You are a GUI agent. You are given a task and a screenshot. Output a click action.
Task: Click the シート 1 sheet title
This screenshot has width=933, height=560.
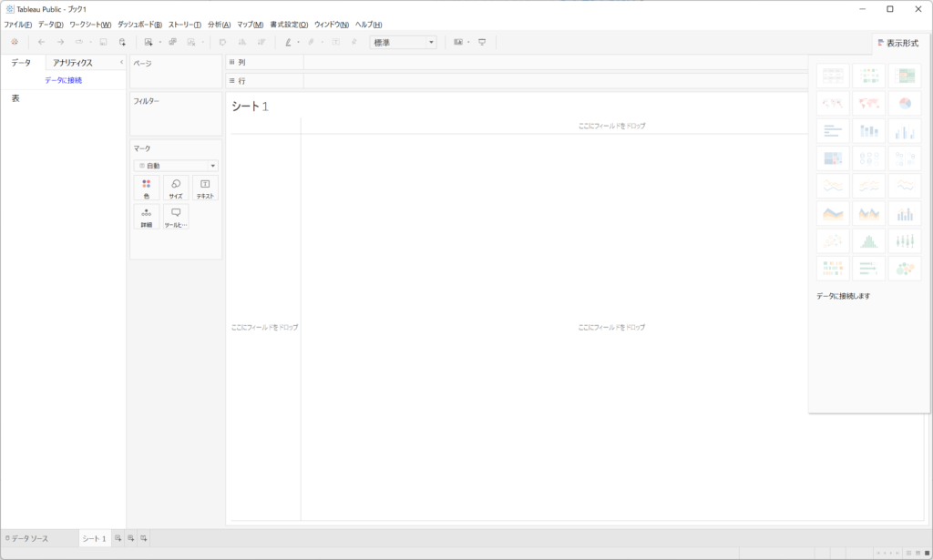click(x=250, y=107)
